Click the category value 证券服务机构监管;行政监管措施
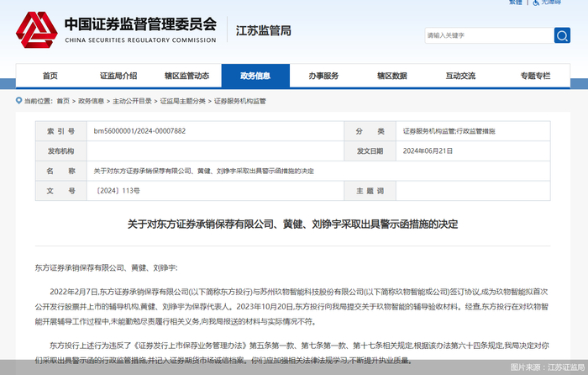The width and height of the screenshot is (588, 375). click(x=449, y=131)
